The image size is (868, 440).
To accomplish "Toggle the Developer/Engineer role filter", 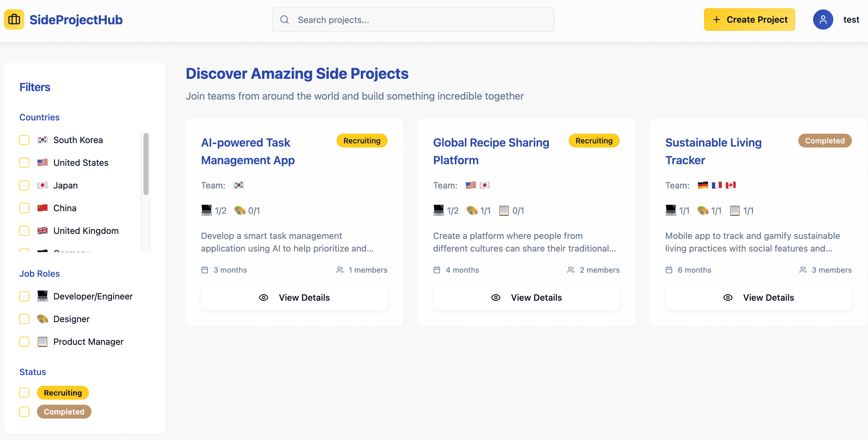I will [24, 296].
